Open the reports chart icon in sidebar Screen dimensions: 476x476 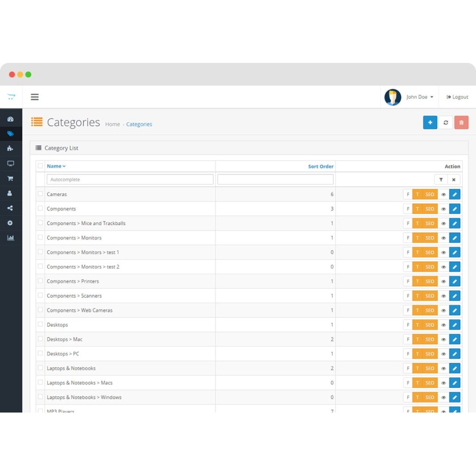coord(11,237)
